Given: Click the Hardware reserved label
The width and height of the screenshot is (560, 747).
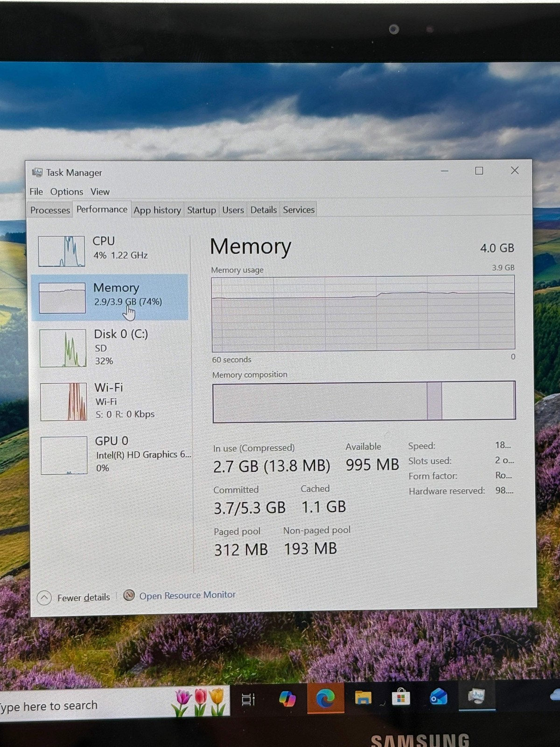Looking at the screenshot, I should (x=447, y=491).
